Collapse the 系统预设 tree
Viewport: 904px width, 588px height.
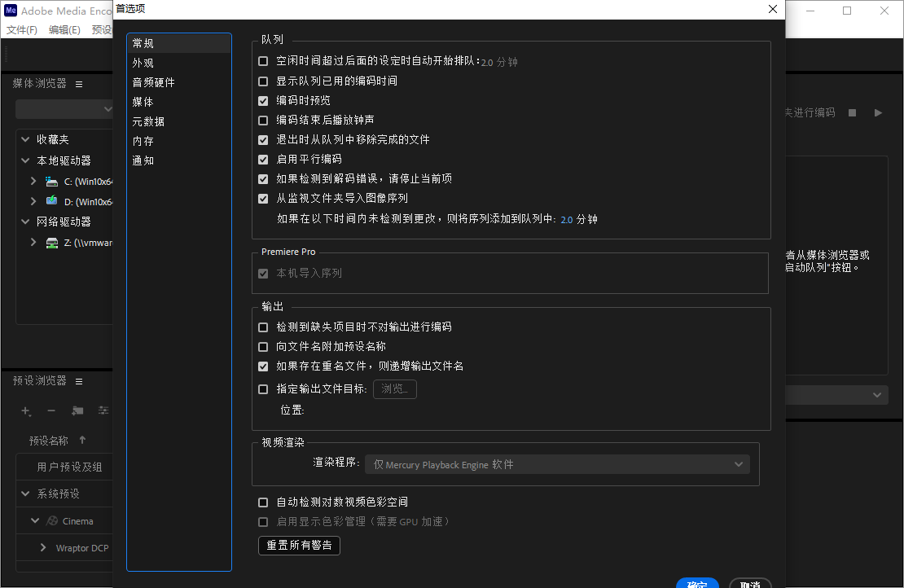pos(24,493)
